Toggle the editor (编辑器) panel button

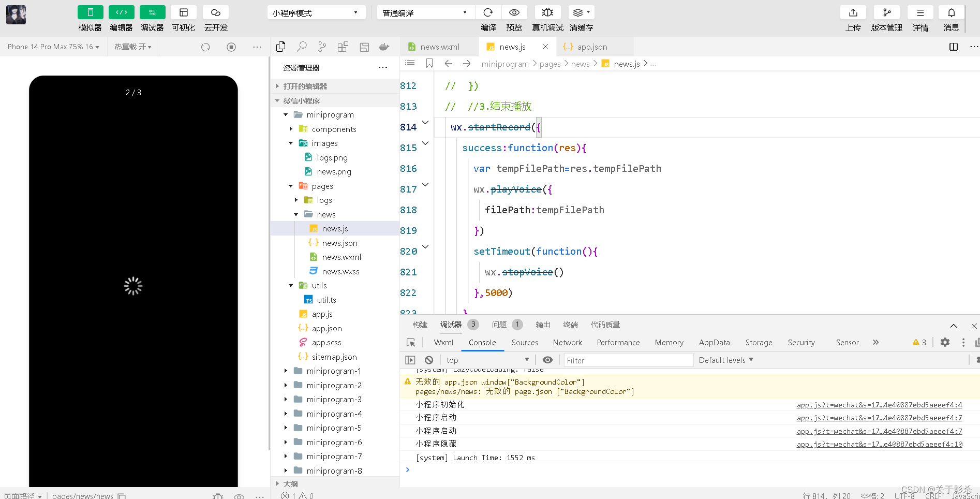pos(121,12)
